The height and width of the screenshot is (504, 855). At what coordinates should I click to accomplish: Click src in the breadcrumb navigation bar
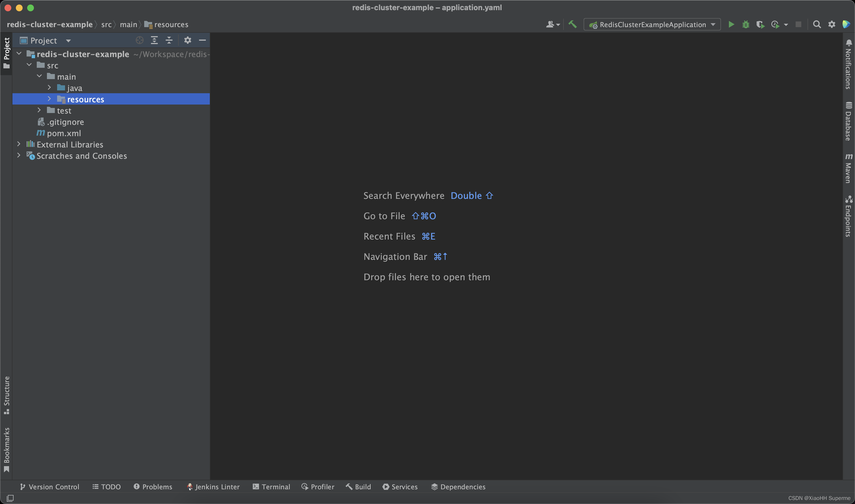tap(106, 24)
